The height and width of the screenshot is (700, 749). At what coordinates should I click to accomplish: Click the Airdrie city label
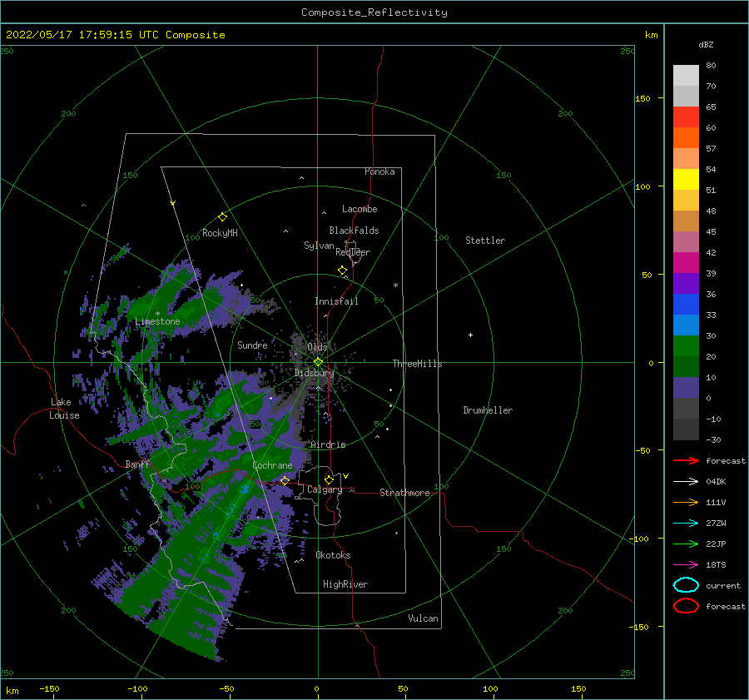(x=328, y=444)
